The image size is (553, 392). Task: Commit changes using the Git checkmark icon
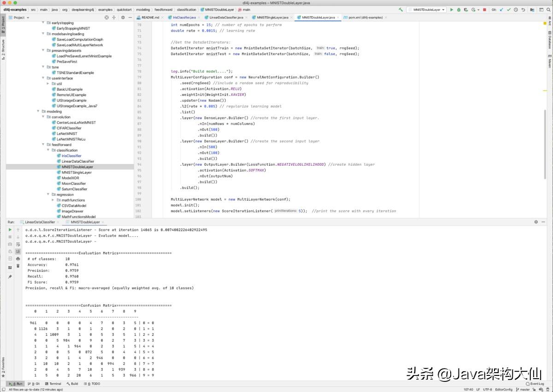pos(508,10)
